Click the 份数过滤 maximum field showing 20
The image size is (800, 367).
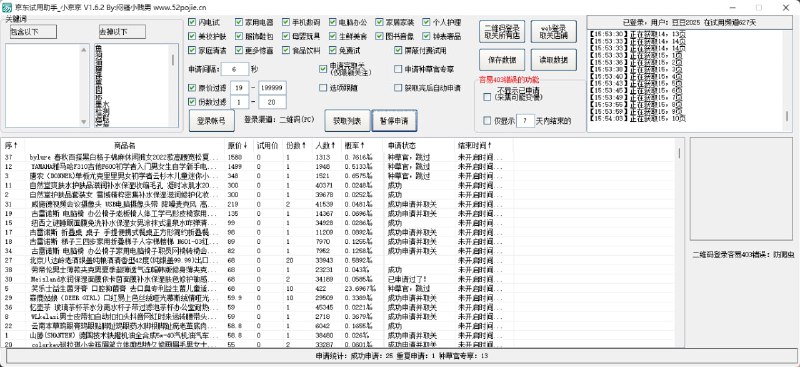(x=272, y=102)
